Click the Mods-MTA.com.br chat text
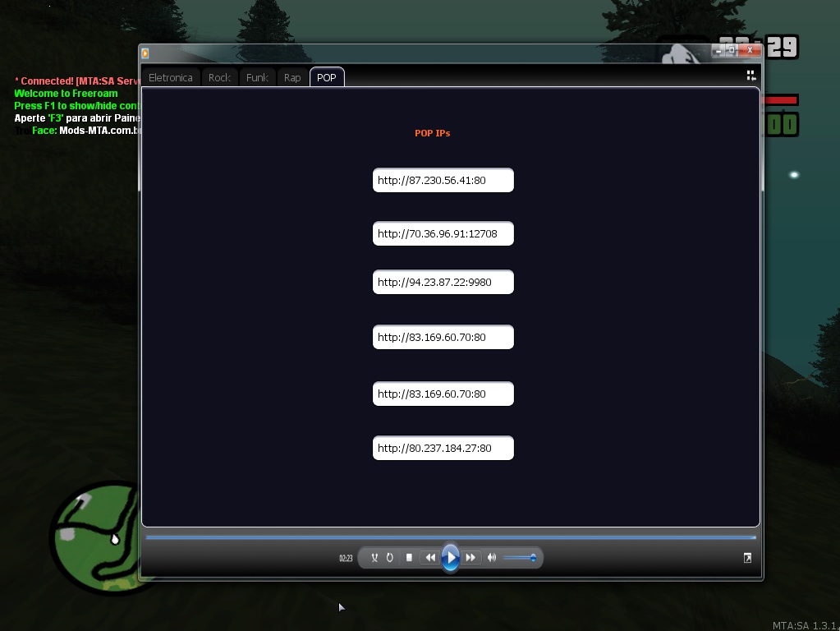 click(99, 131)
